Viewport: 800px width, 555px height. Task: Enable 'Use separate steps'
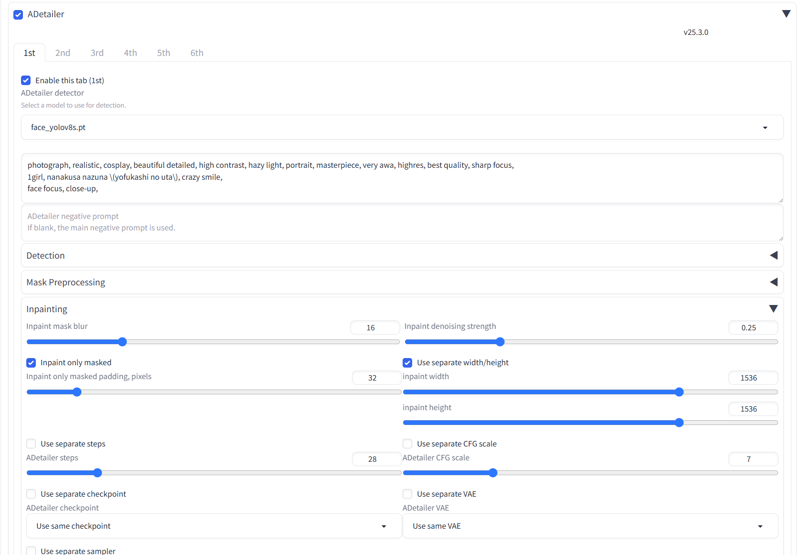(x=31, y=444)
